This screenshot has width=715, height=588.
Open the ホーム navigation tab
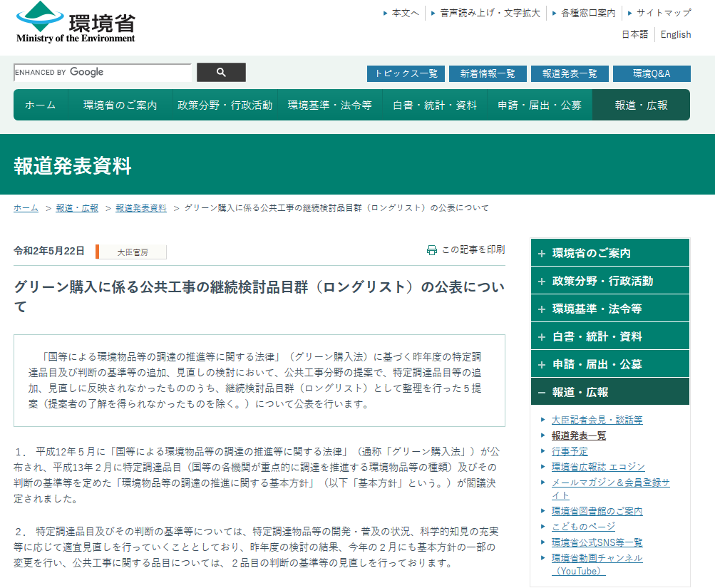(41, 105)
